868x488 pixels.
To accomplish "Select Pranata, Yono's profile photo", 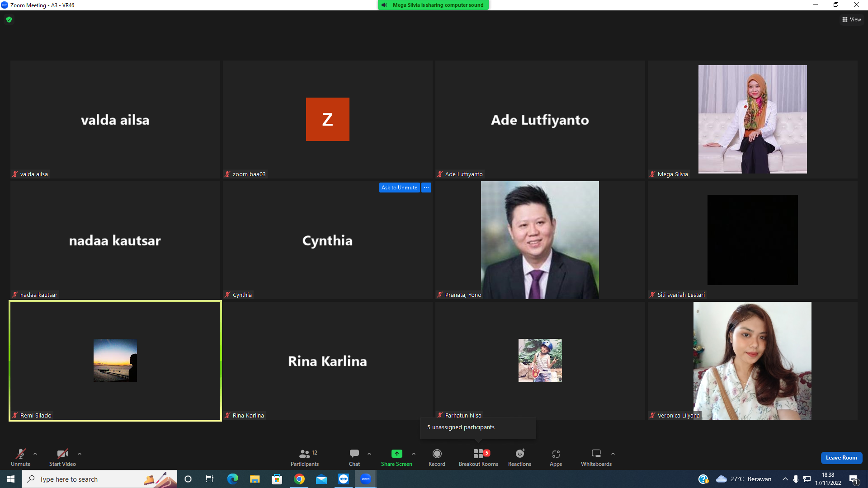I will (x=540, y=240).
